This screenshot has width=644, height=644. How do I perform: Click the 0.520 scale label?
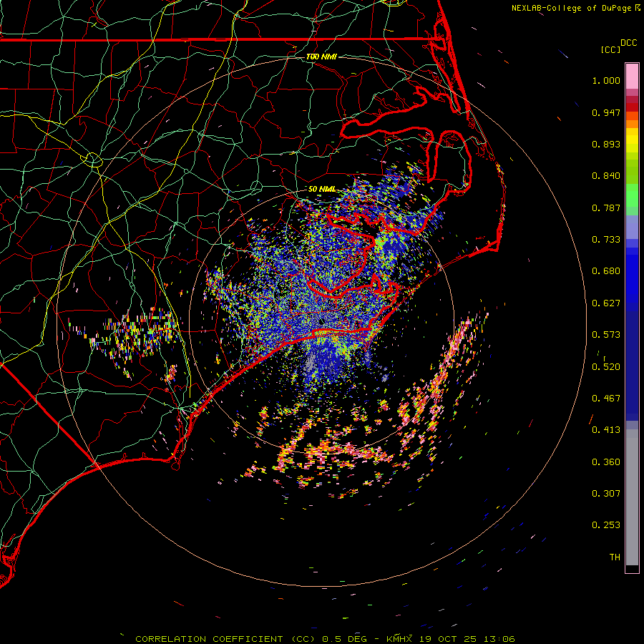606,367
